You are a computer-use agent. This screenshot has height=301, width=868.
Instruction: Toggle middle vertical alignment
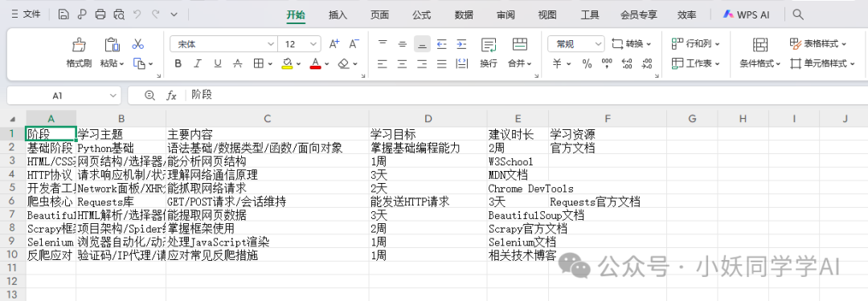403,43
